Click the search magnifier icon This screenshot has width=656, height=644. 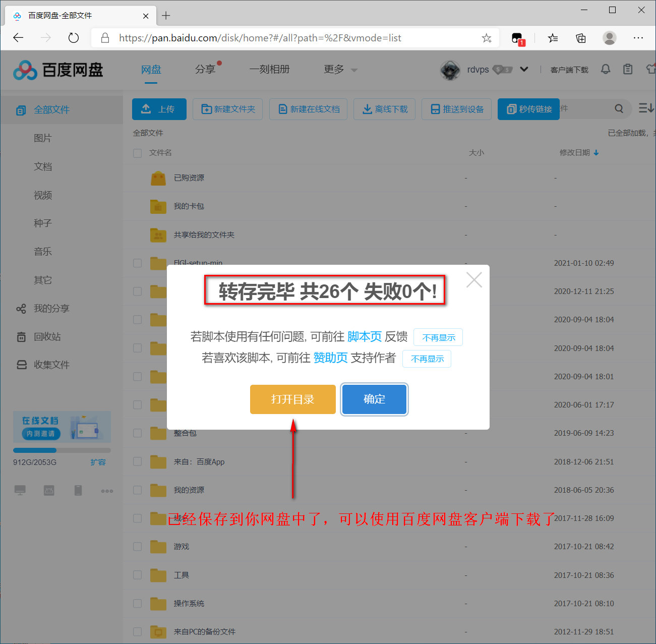pyautogui.click(x=619, y=108)
